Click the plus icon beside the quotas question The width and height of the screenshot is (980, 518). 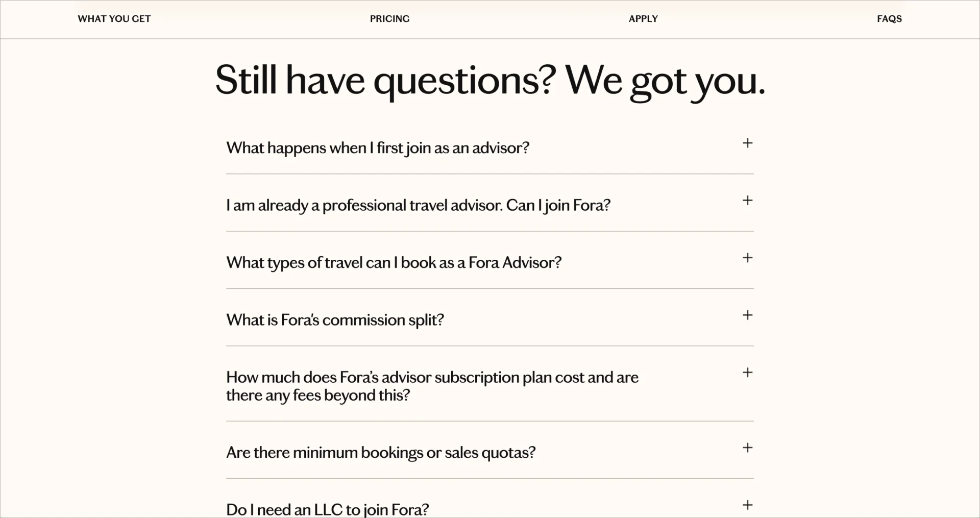(747, 448)
